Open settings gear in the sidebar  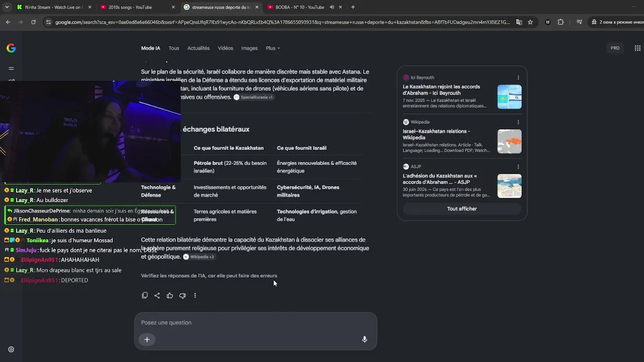coord(11,349)
